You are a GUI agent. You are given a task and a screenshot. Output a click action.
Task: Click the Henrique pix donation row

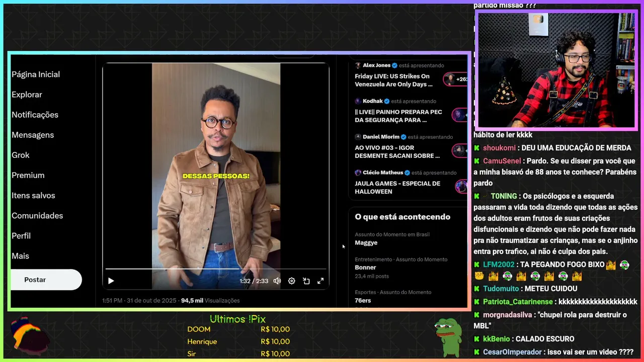pos(238,341)
